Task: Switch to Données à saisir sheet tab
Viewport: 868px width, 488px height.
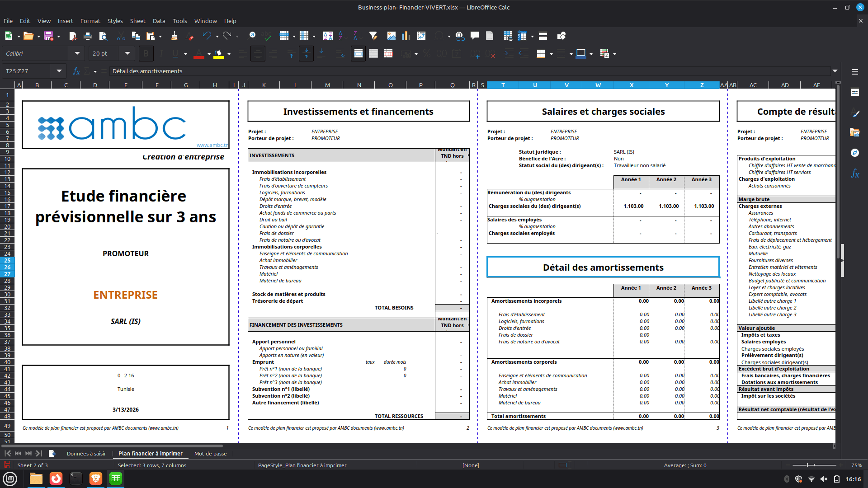Action: 86,454
